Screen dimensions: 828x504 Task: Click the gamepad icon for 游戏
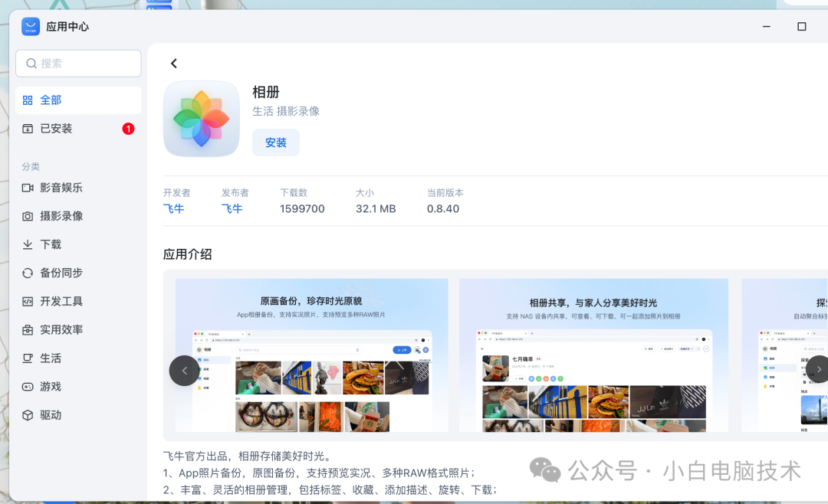[x=28, y=388]
